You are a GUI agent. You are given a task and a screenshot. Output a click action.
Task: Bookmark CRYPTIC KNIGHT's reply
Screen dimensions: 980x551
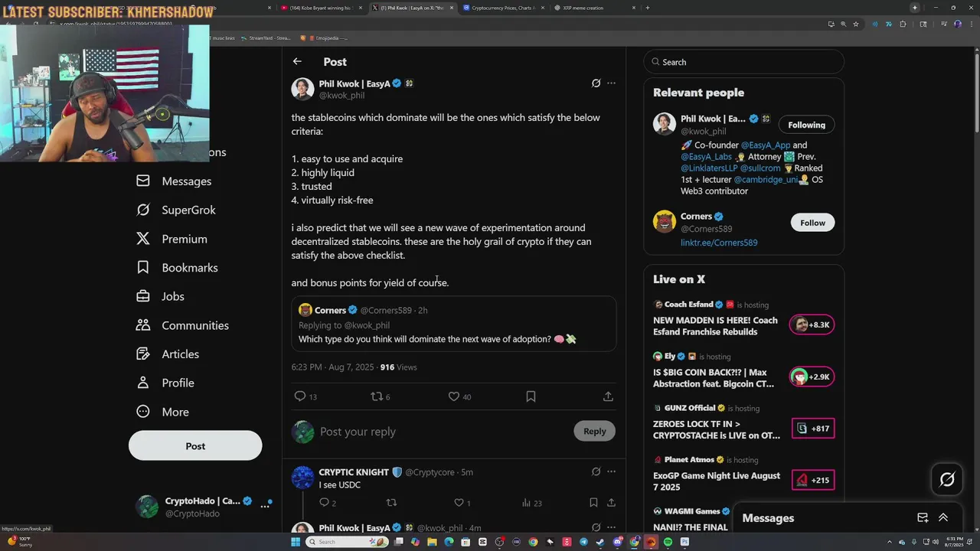[x=593, y=503]
